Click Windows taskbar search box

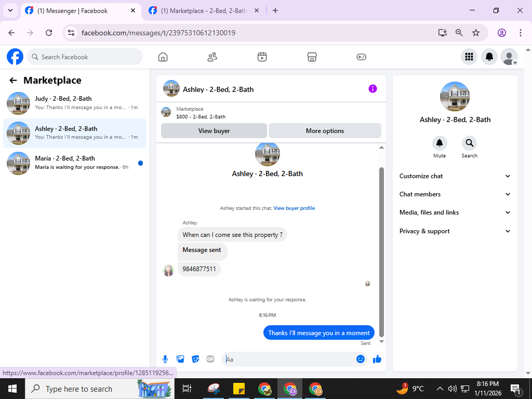pos(100,389)
